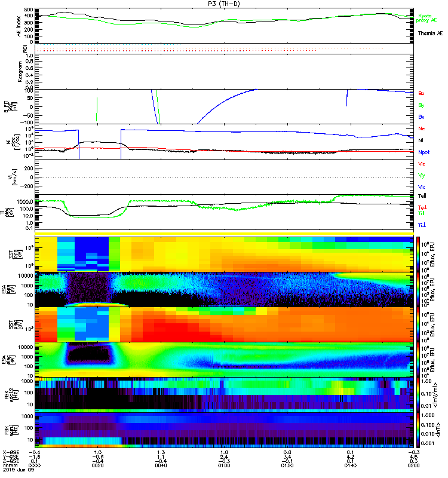This screenshot has height=478, width=448.
Task: Click the ESA electrons spectrogram colorbar
Action: [x=419, y=360]
